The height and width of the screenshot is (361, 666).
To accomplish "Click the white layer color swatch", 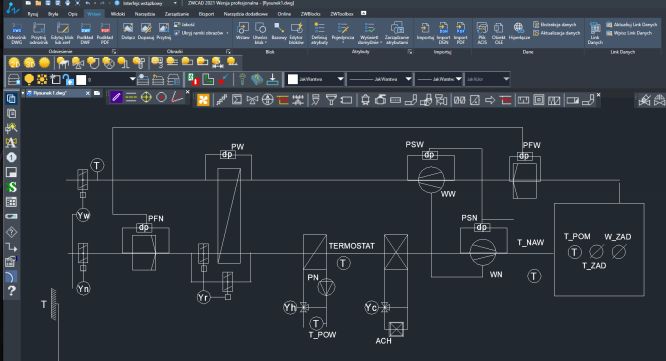I will click(x=81, y=79).
